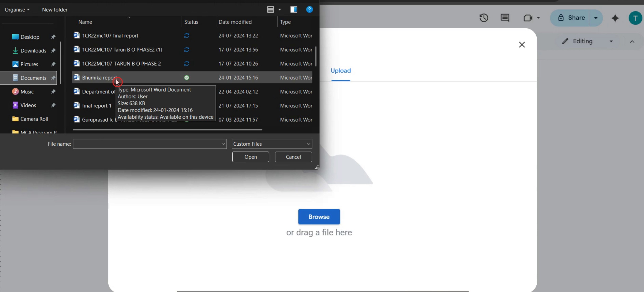644x292 pixels.
Task: Click the video meeting camera icon
Action: pos(528,18)
